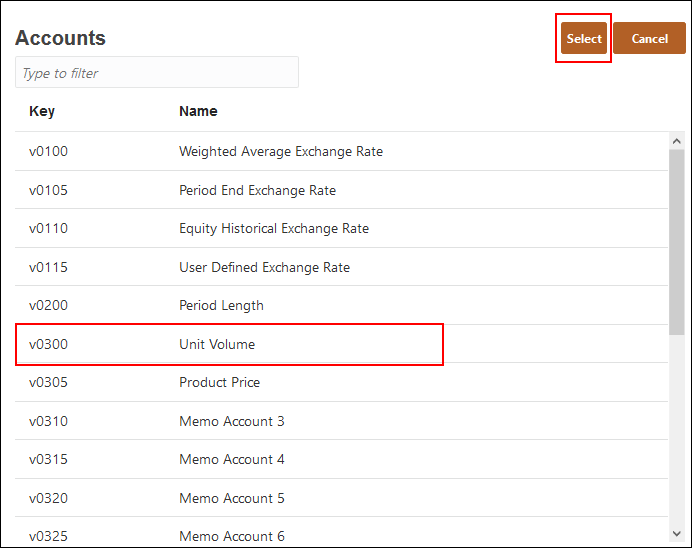The image size is (692, 548).
Task: Pick Equity Historical Exchange Rate
Action: (x=341, y=229)
